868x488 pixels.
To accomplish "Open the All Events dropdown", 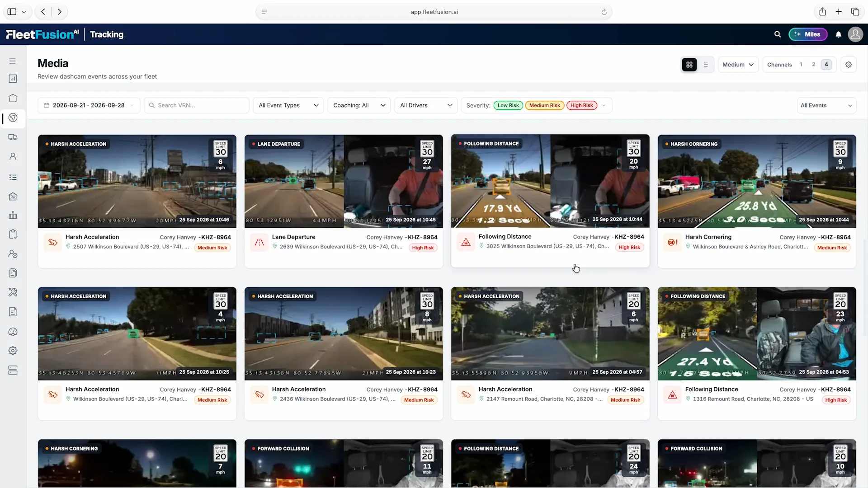I will click(x=826, y=105).
